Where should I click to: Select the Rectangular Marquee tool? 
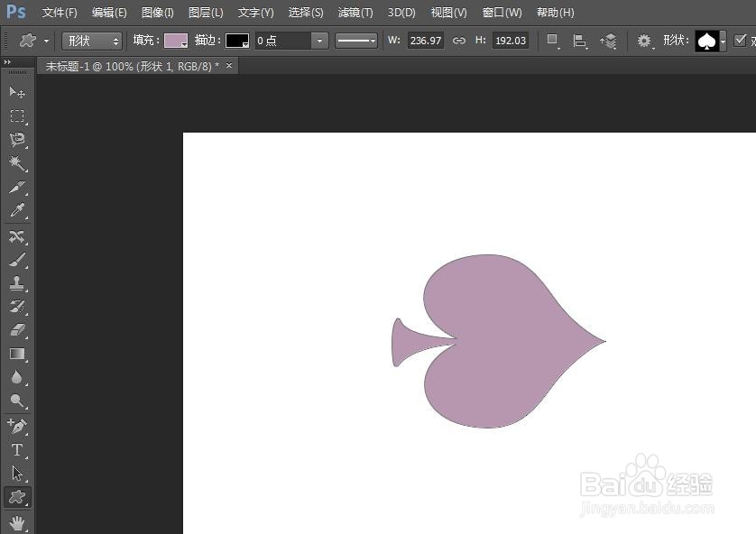(x=17, y=116)
